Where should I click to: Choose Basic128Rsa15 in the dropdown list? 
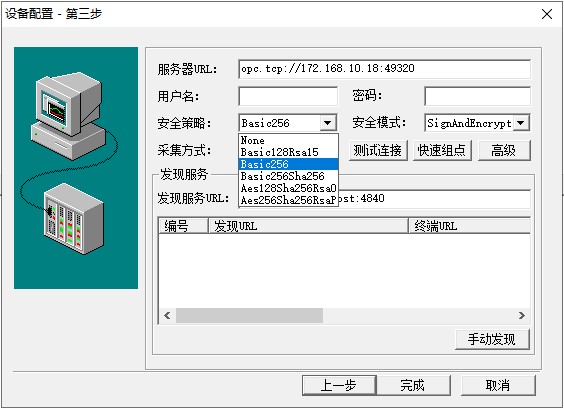pos(288,152)
